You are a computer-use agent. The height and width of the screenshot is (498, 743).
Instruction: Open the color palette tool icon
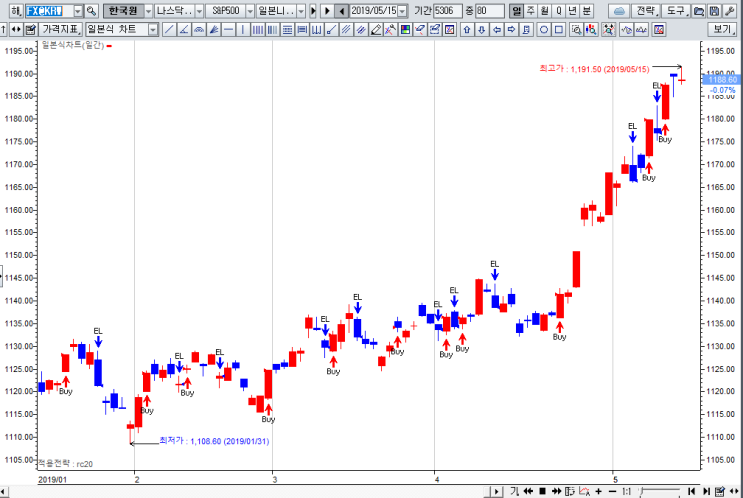(405, 30)
